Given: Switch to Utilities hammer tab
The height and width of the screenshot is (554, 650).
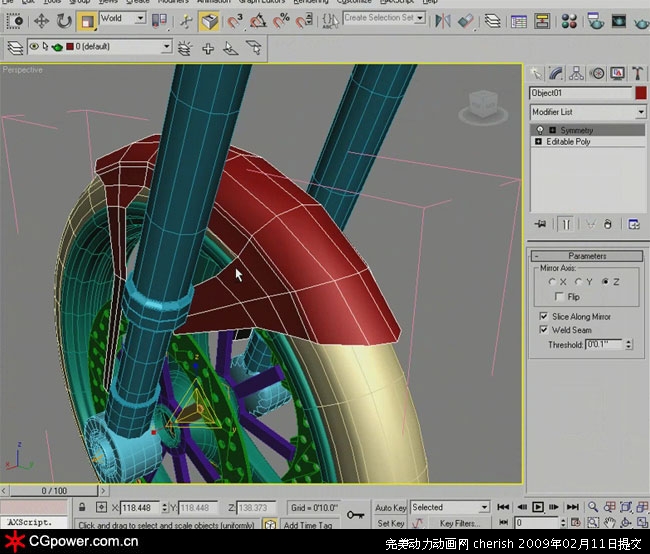Looking at the screenshot, I should [637, 74].
